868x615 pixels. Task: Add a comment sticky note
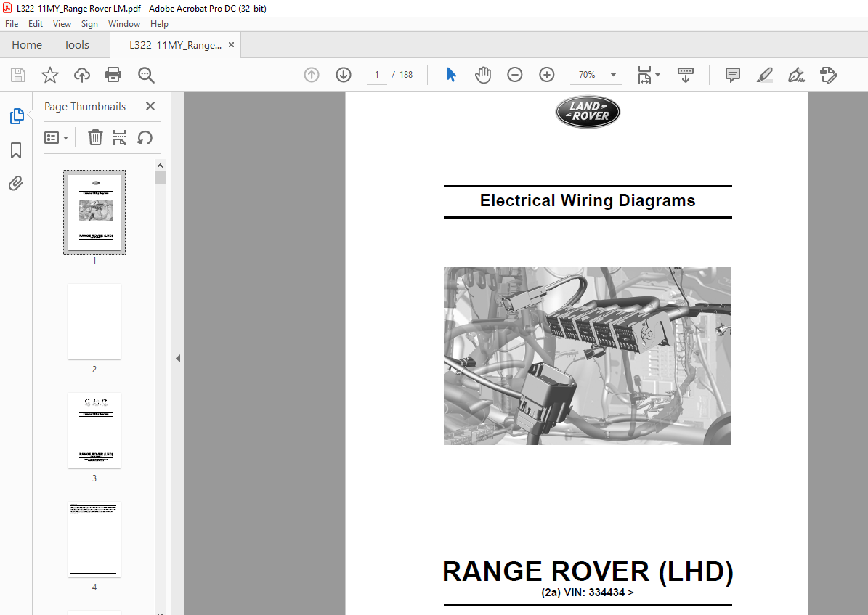tap(732, 75)
